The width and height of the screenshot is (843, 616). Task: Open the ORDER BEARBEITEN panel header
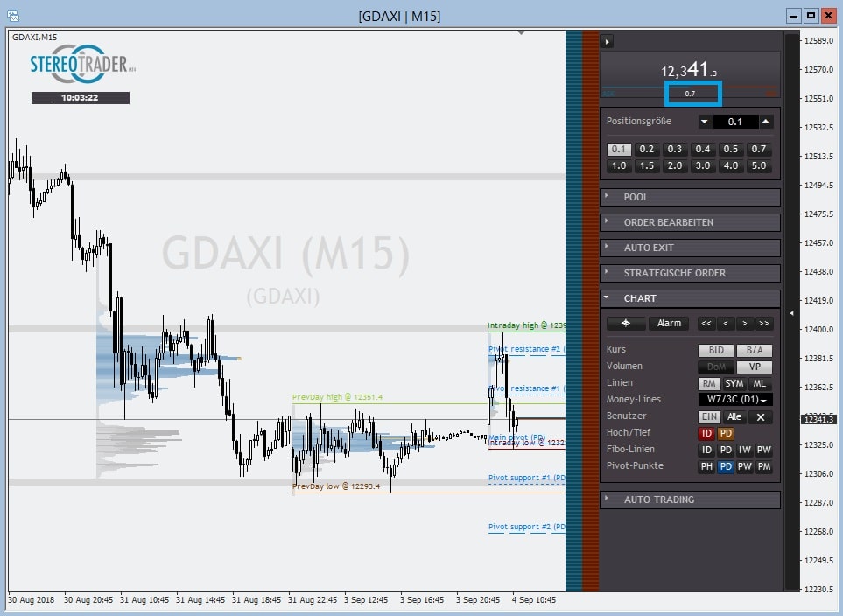[690, 223]
